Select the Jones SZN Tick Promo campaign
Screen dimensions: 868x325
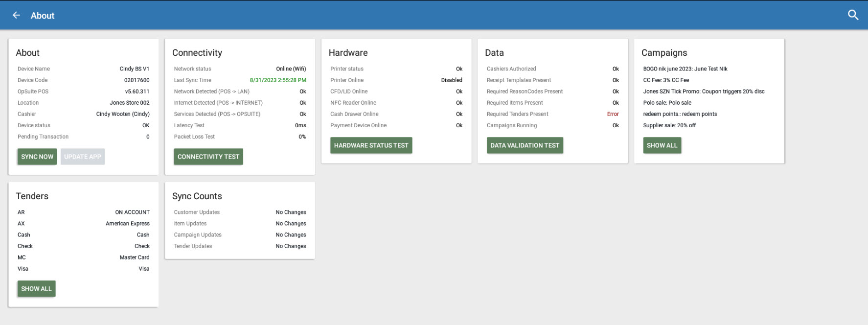point(703,92)
